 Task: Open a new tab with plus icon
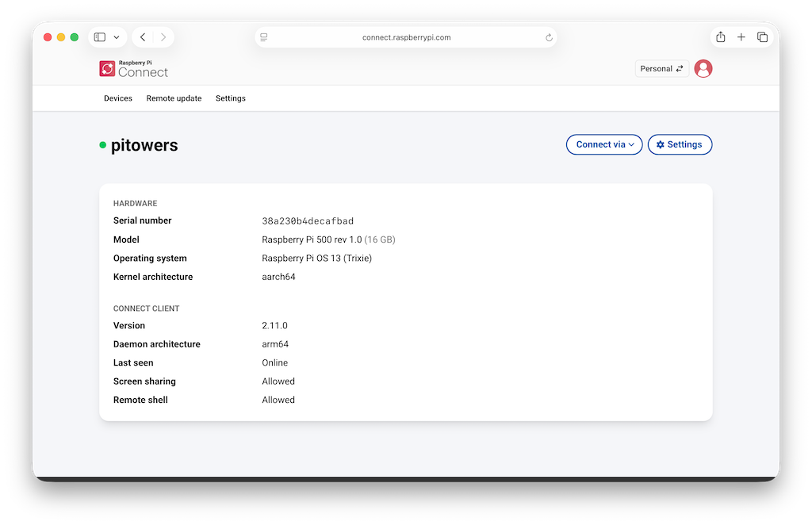tap(741, 36)
